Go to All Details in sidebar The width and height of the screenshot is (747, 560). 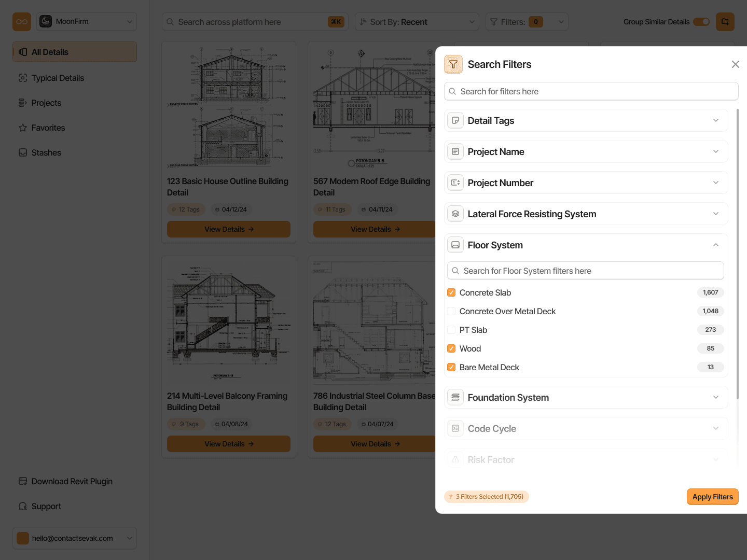75,52
